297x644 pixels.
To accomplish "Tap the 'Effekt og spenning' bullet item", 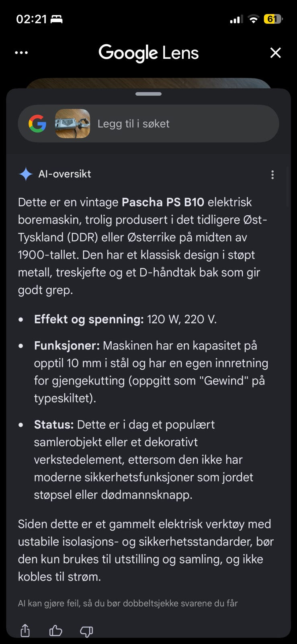I will click(125, 319).
